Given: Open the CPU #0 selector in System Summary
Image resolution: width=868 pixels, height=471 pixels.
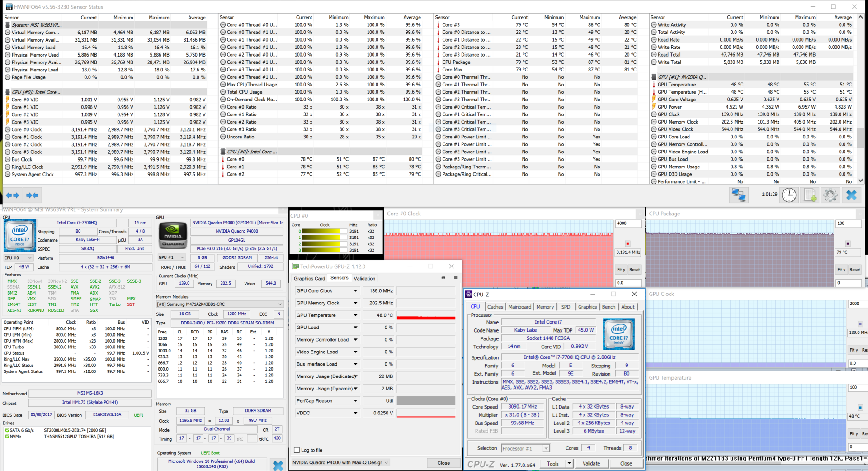Looking at the screenshot, I should [18, 258].
